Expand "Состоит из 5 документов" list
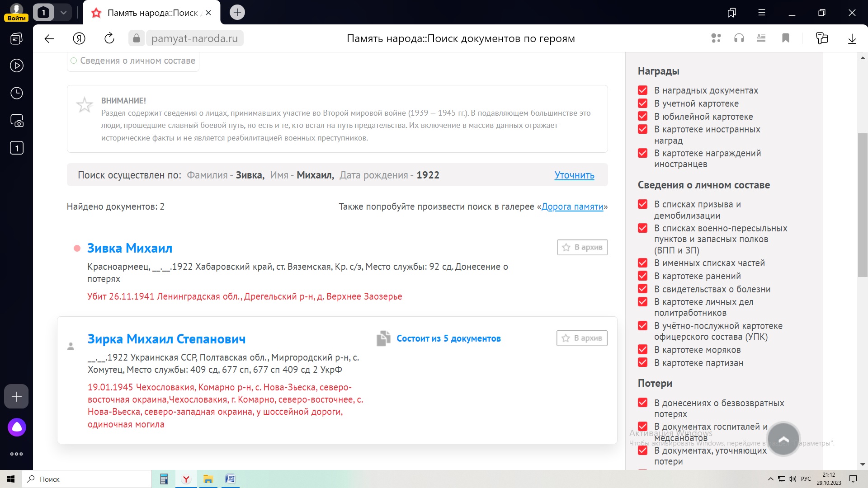Screen dimensions: 868x488 click(x=448, y=338)
